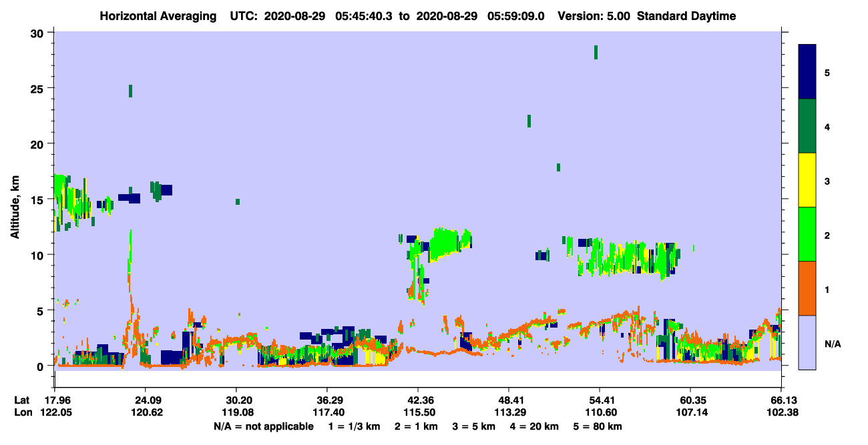The width and height of the screenshot is (868, 445).
Task: Click the yellow level 3 colorbar segment
Action: [807, 179]
